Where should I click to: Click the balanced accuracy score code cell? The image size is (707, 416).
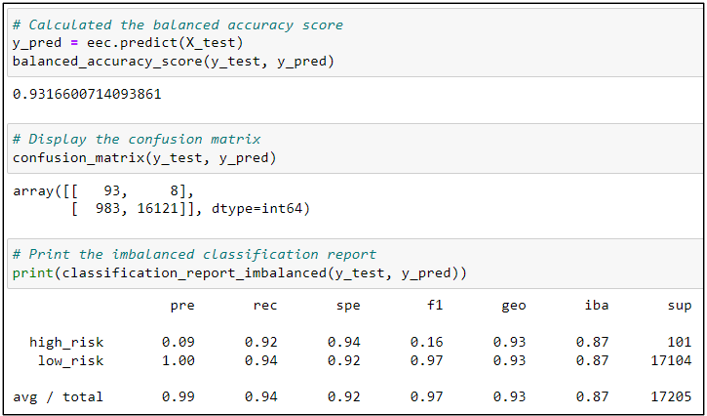click(356, 43)
